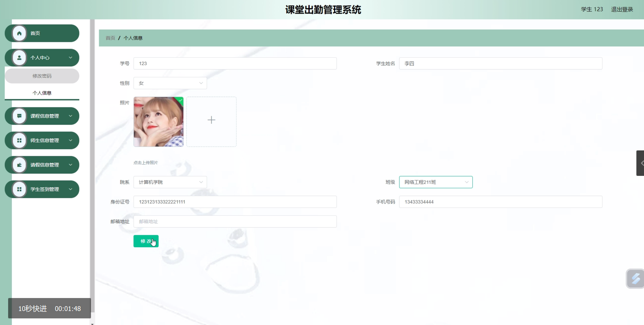
Task: Click 退出登录 to log out
Action: click(622, 9)
